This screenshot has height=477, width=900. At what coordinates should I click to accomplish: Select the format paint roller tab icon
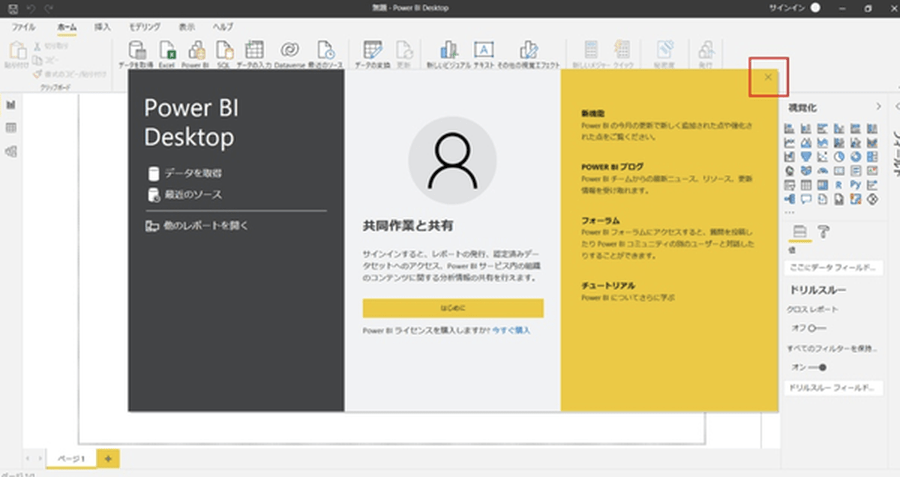[825, 233]
